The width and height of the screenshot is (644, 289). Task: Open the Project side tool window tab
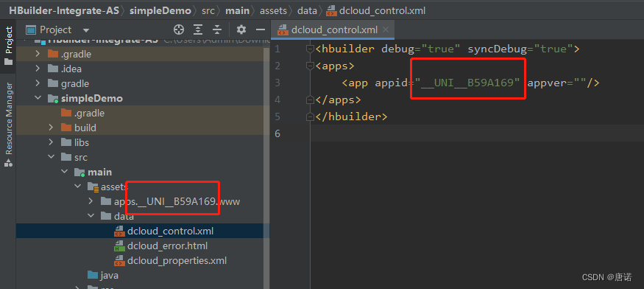coord(8,45)
